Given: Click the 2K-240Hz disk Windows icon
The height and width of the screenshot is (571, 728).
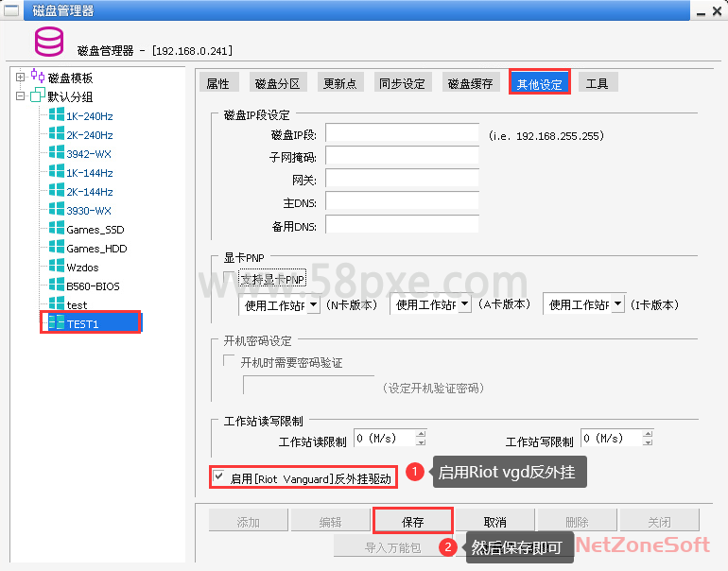Looking at the screenshot, I should 57,134.
